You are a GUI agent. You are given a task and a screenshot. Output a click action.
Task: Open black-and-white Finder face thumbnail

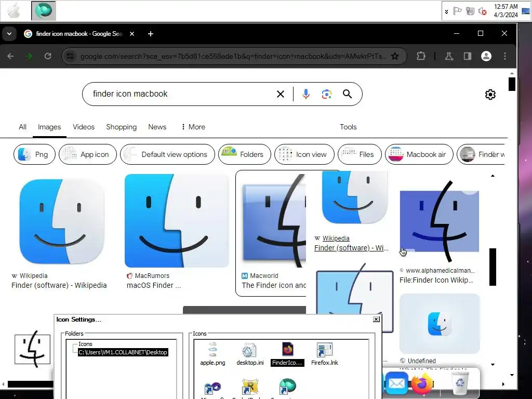point(32,349)
